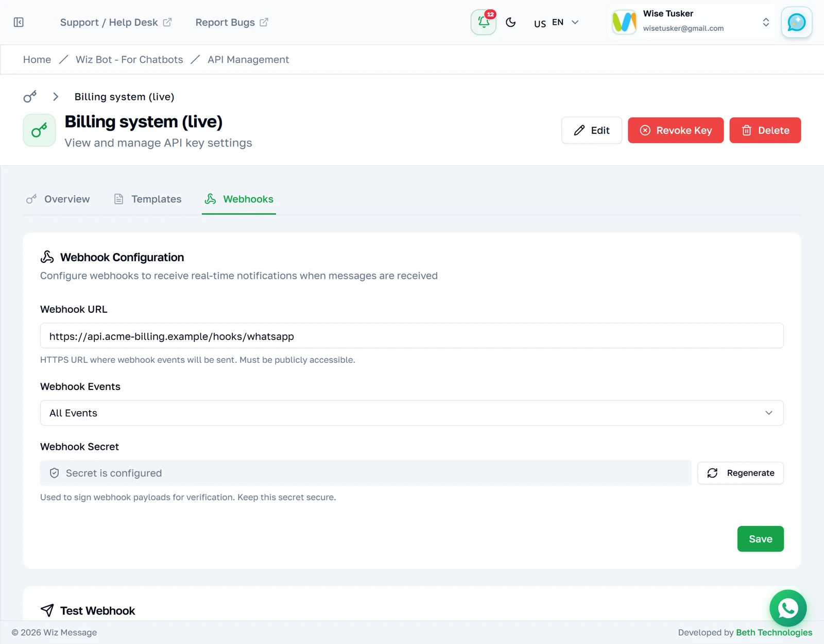Collapse the sidebar panel icon
The width and height of the screenshot is (824, 644).
19,22
